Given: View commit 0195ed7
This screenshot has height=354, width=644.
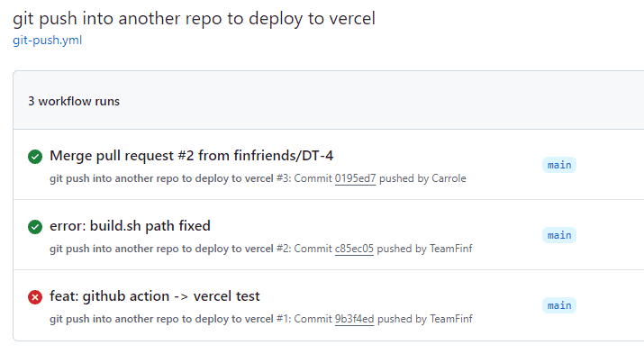Looking at the screenshot, I should pos(355,178).
